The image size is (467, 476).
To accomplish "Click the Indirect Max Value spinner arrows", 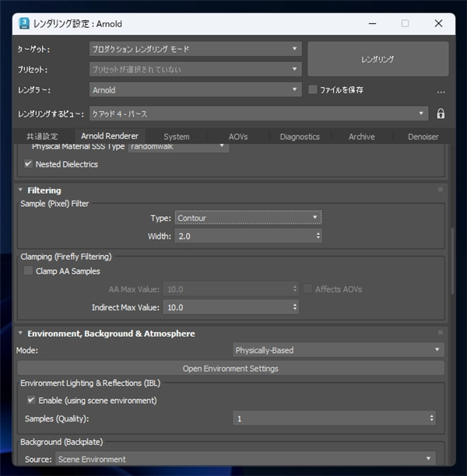I will pos(295,306).
